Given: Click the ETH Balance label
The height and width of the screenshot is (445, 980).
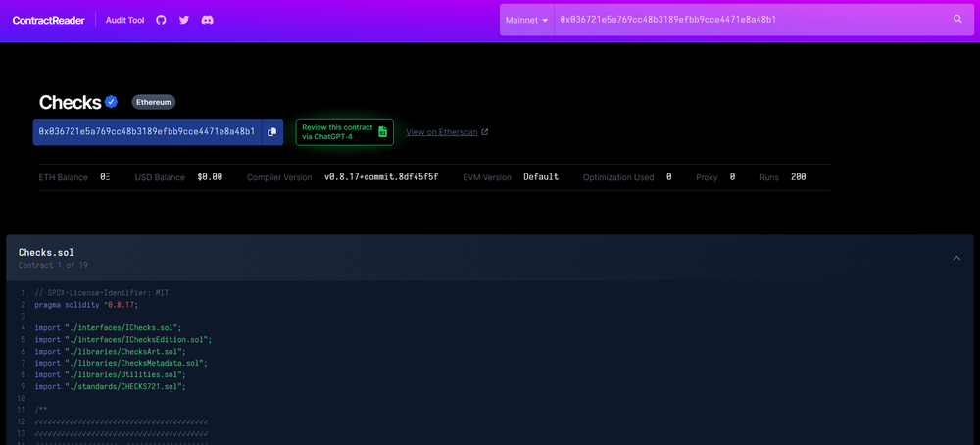Looking at the screenshot, I should point(63,177).
